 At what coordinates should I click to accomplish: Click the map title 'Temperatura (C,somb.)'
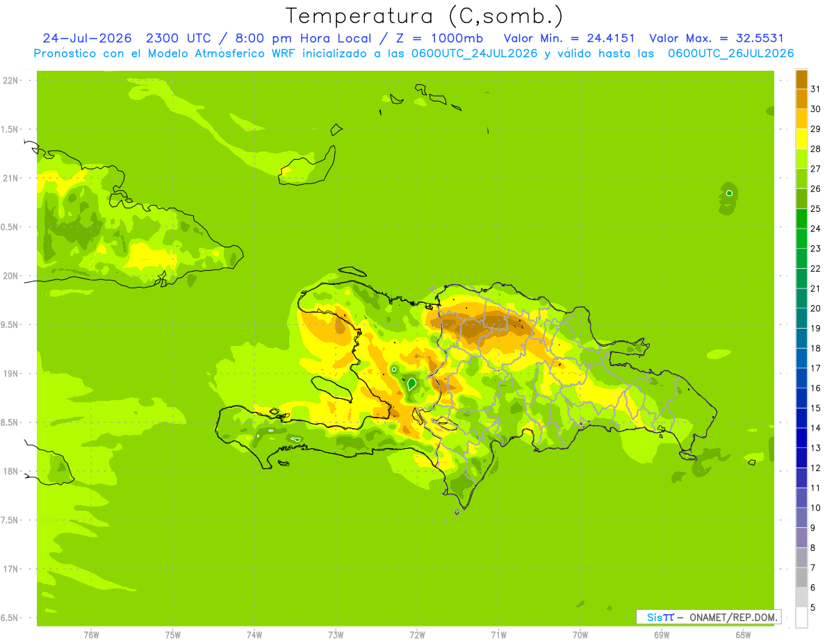click(x=425, y=15)
